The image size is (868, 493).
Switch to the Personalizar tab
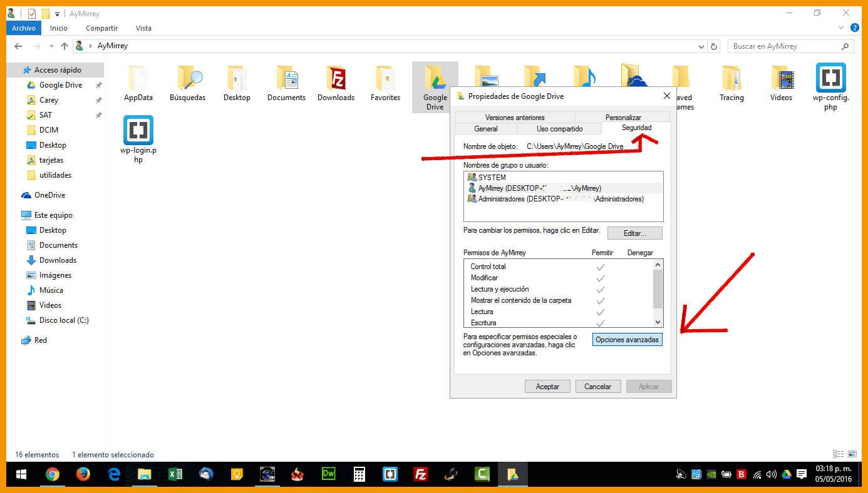pos(623,118)
